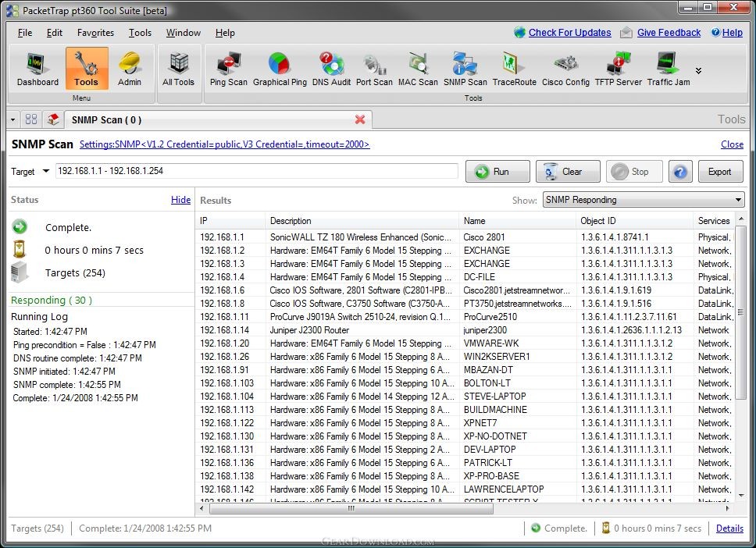Open Details in the status bar
756x548 pixels.
pos(729,528)
